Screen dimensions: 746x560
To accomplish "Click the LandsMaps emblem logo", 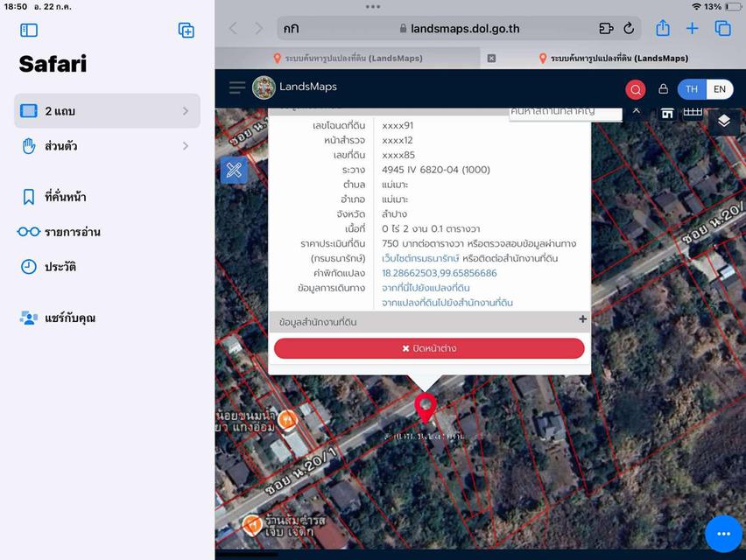I will (x=264, y=87).
